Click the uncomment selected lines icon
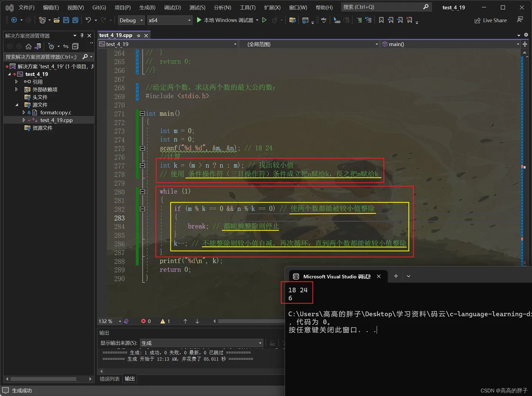The height and width of the screenshot is (396, 532). [368, 20]
